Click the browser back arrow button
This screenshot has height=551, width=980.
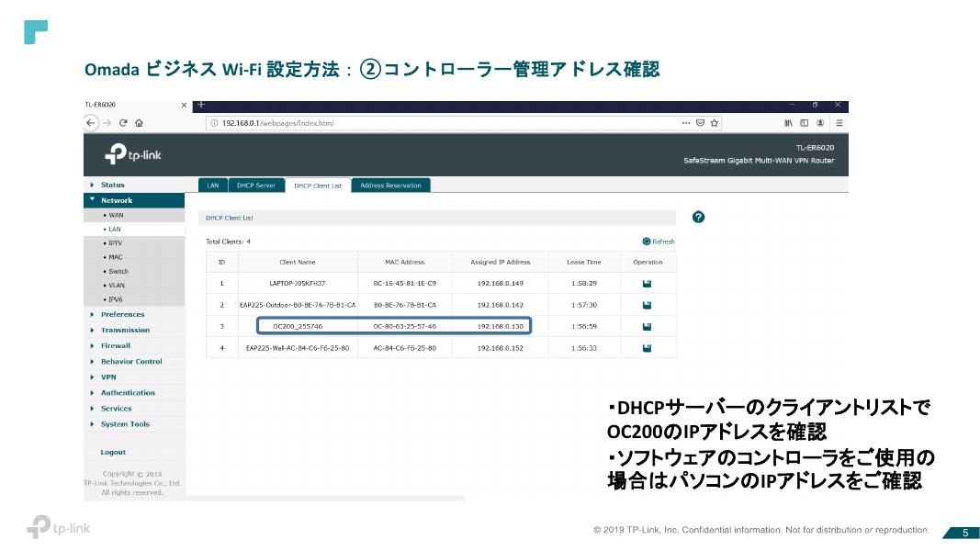(92, 123)
